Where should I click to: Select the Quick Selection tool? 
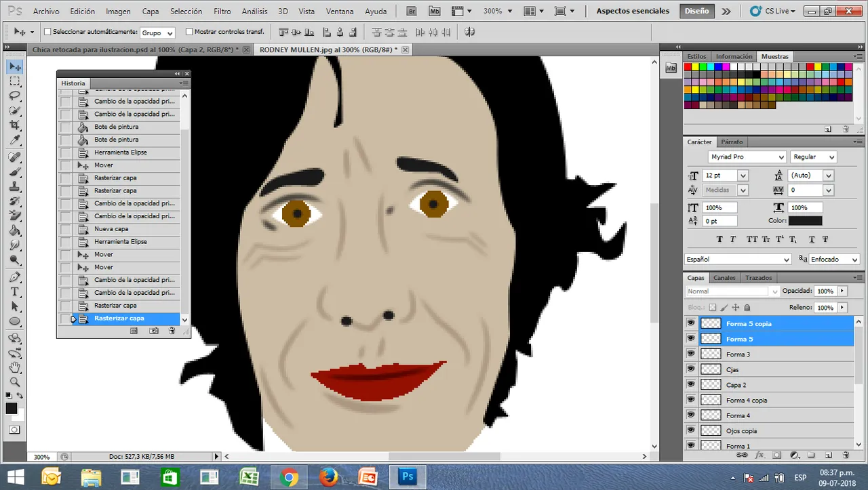tap(14, 110)
